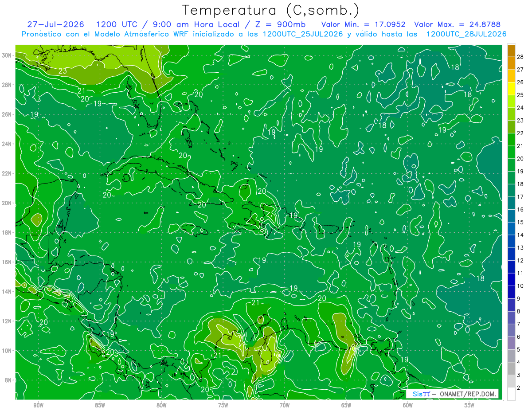The height and width of the screenshot is (411, 532).
Task: Click the yellow legend swatch between 24 and 25
Action: tap(511, 102)
